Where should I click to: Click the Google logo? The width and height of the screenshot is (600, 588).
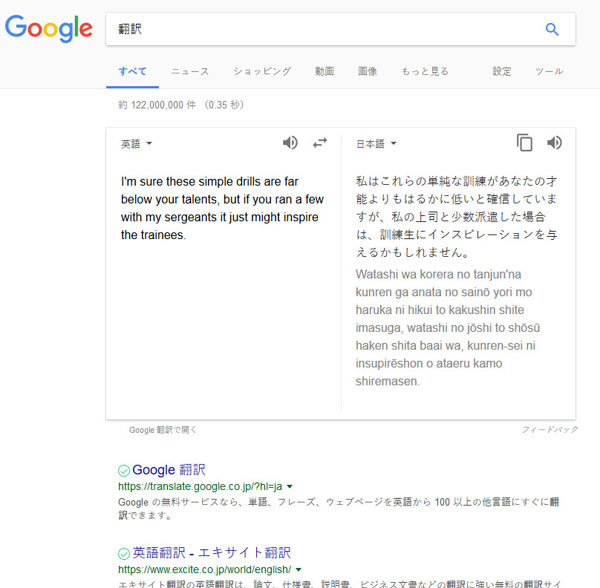pos(49,29)
